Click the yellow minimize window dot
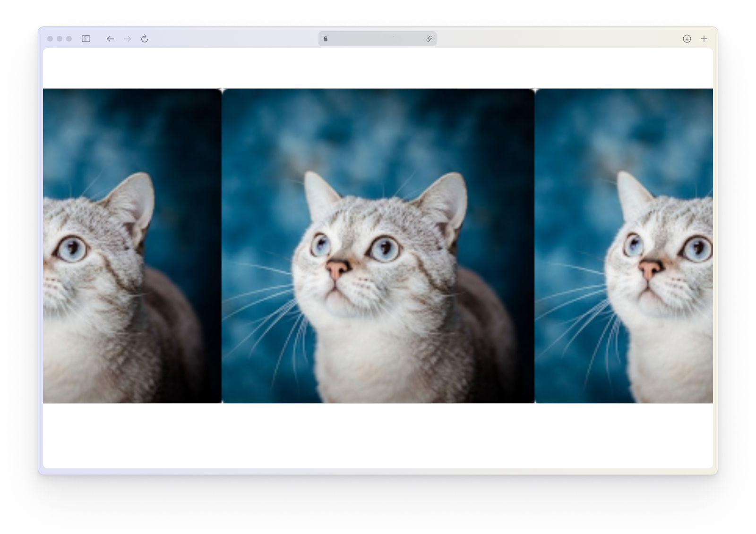This screenshot has height=534, width=756. point(60,39)
